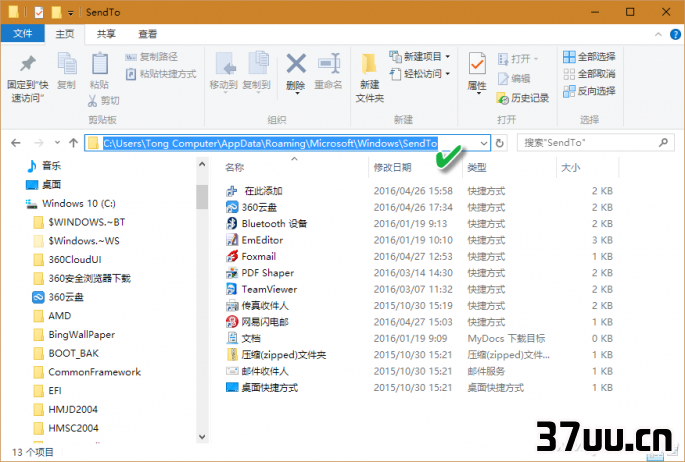Click Edit (编辑) in the ribbon
Viewport: 685px width, 462px height.
pyautogui.click(x=514, y=79)
